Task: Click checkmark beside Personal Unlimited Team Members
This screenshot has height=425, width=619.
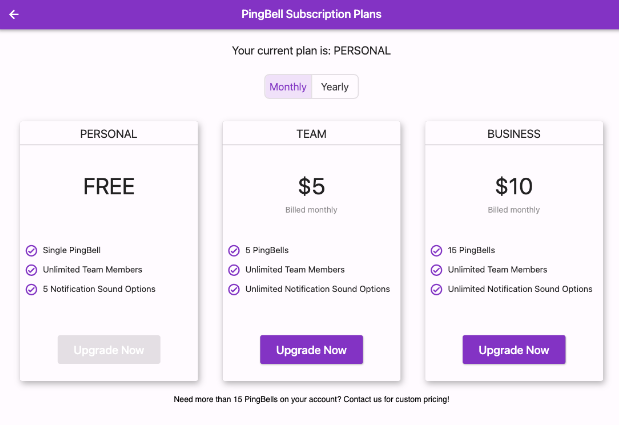Action: click(x=32, y=270)
